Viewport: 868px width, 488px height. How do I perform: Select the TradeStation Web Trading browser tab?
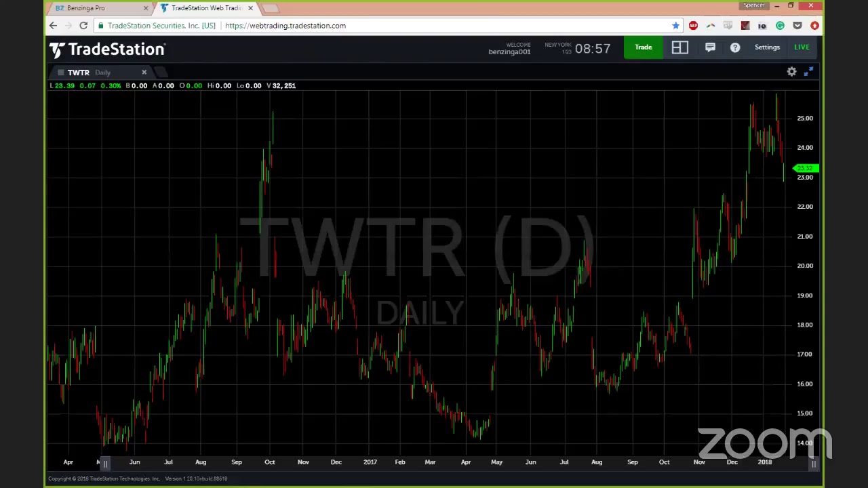point(206,8)
